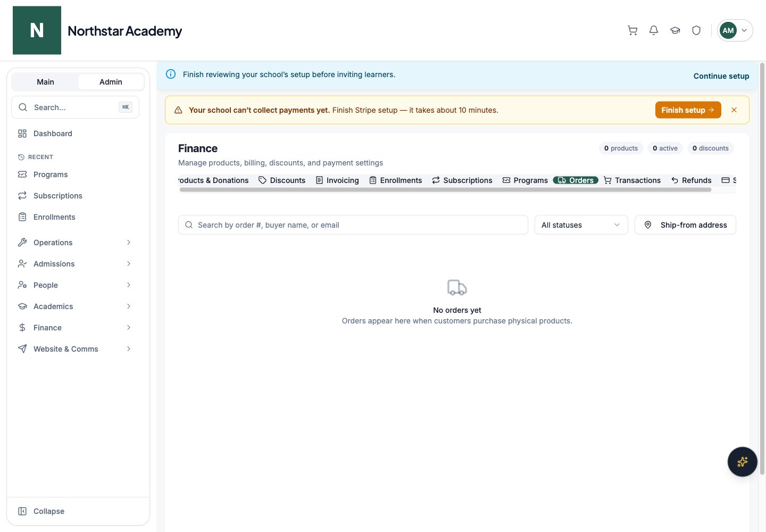
Task: Open Enrollments in recent sidebar list
Action: tap(74, 217)
